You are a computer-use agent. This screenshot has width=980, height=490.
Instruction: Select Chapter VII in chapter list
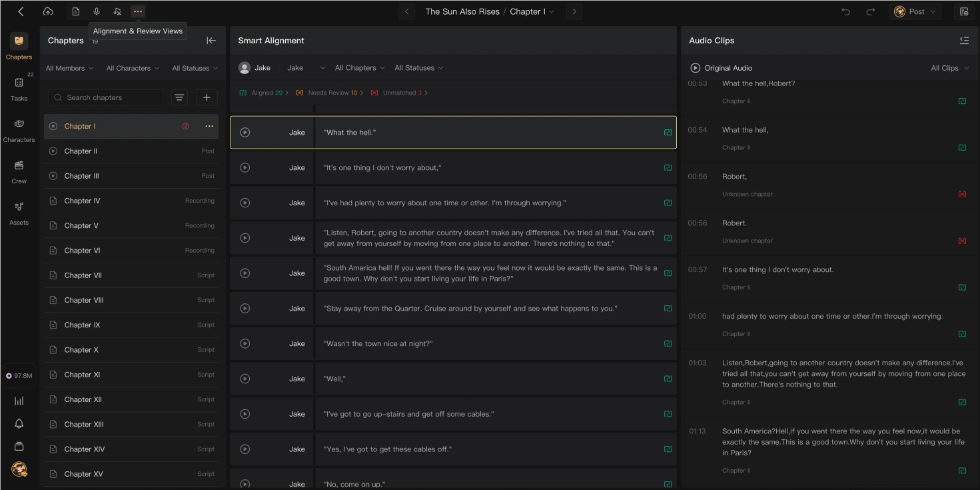tap(131, 275)
